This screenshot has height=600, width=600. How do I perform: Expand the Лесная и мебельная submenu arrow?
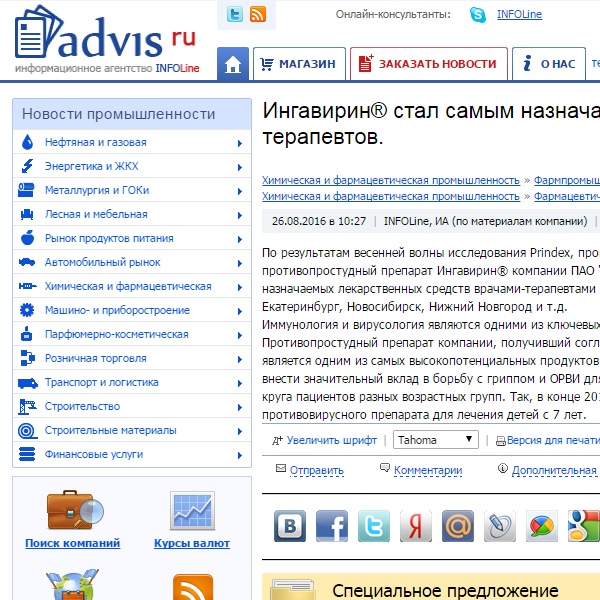pyautogui.click(x=240, y=215)
